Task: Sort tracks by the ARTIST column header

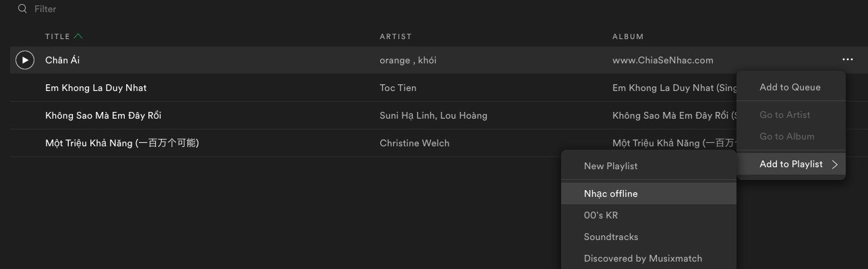Action: pyautogui.click(x=395, y=36)
